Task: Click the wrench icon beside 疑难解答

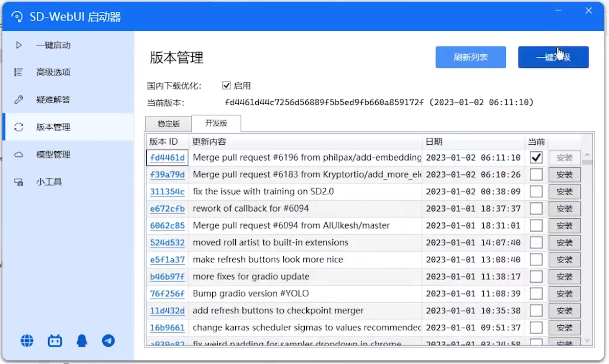Action: (19, 100)
